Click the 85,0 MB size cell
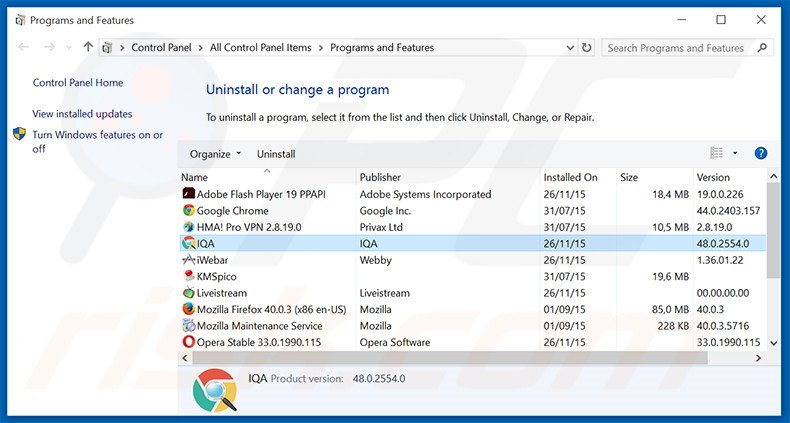Screen dimensions: 790x423 pos(670,309)
